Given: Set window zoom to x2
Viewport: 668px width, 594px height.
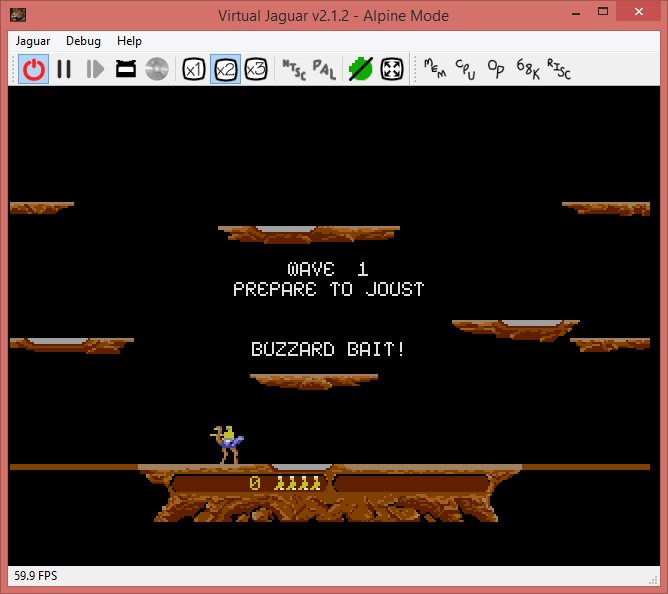Looking at the screenshot, I should coord(225,69).
